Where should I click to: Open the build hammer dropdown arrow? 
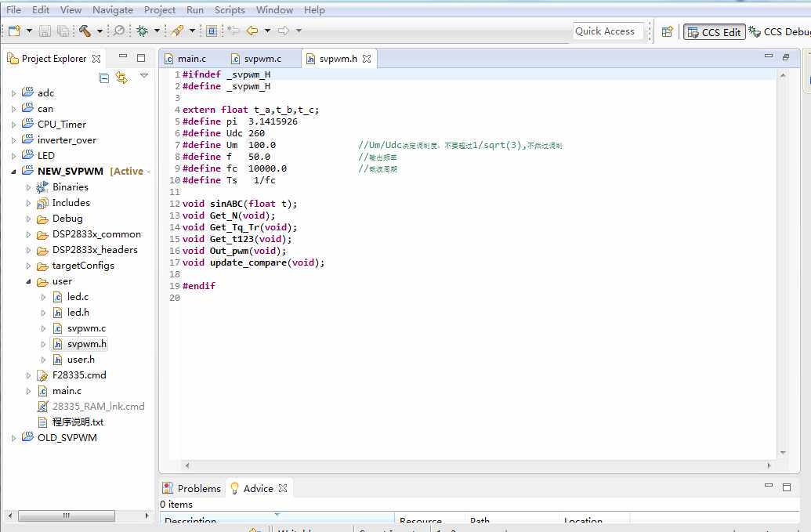pos(100,31)
